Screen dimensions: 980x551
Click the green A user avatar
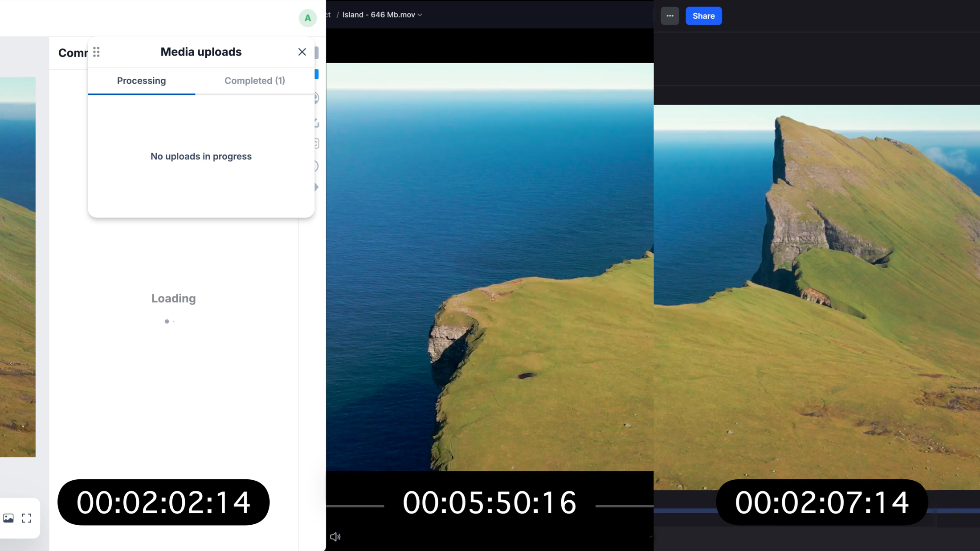[x=307, y=18]
